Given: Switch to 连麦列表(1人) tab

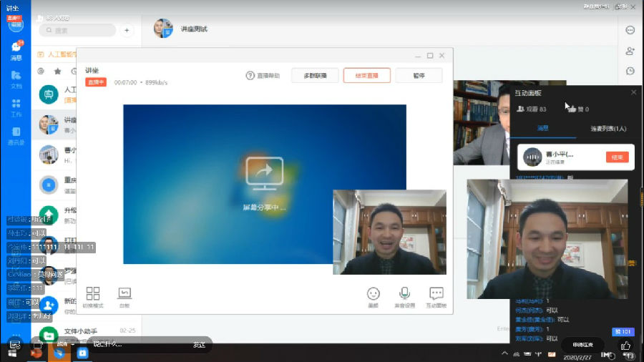Looking at the screenshot, I should click(608, 129).
